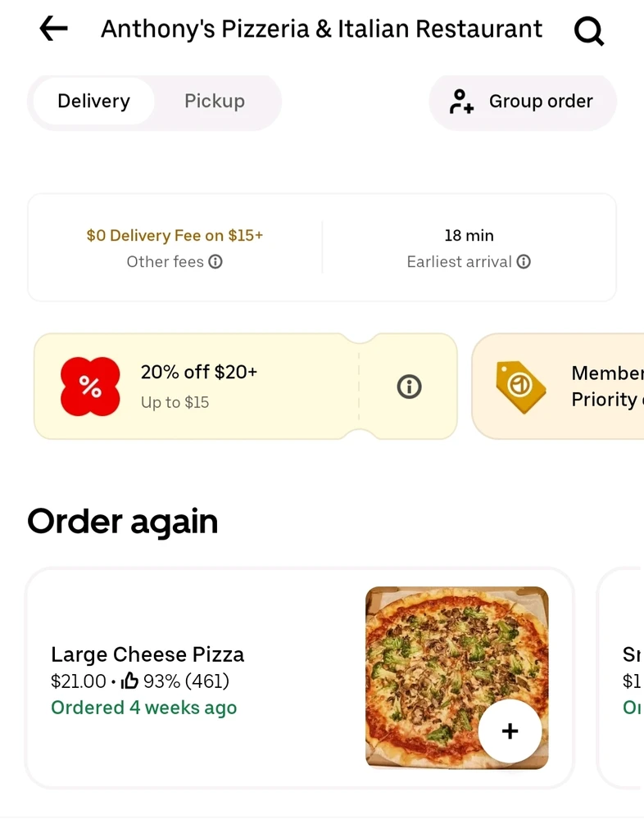
Task: Switch to Pickup mode
Action: point(215,102)
